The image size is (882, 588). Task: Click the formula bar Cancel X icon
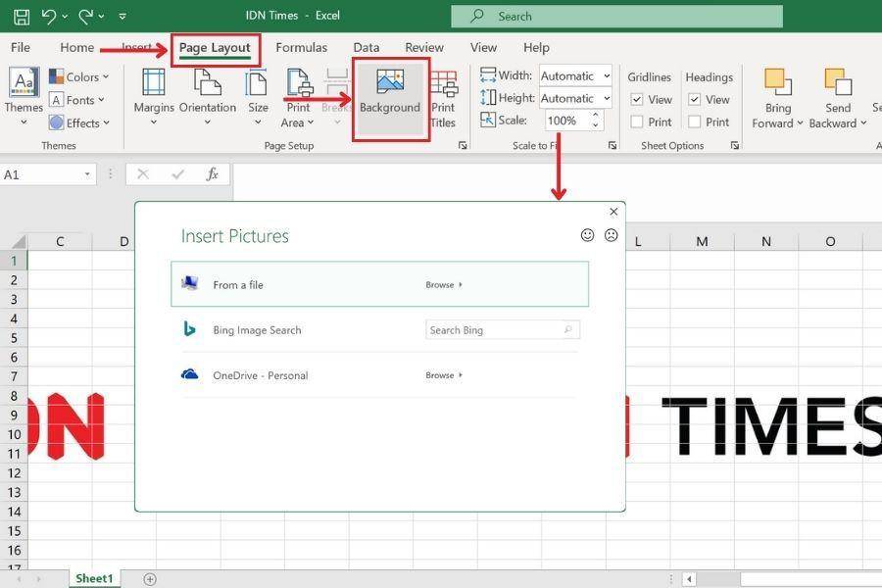point(143,175)
